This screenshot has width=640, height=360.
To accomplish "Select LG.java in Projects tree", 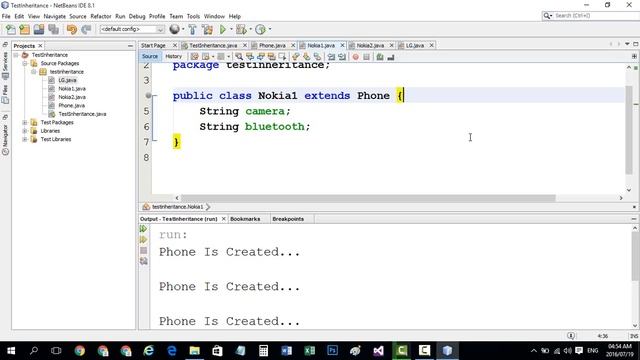I will pyautogui.click(x=67, y=80).
